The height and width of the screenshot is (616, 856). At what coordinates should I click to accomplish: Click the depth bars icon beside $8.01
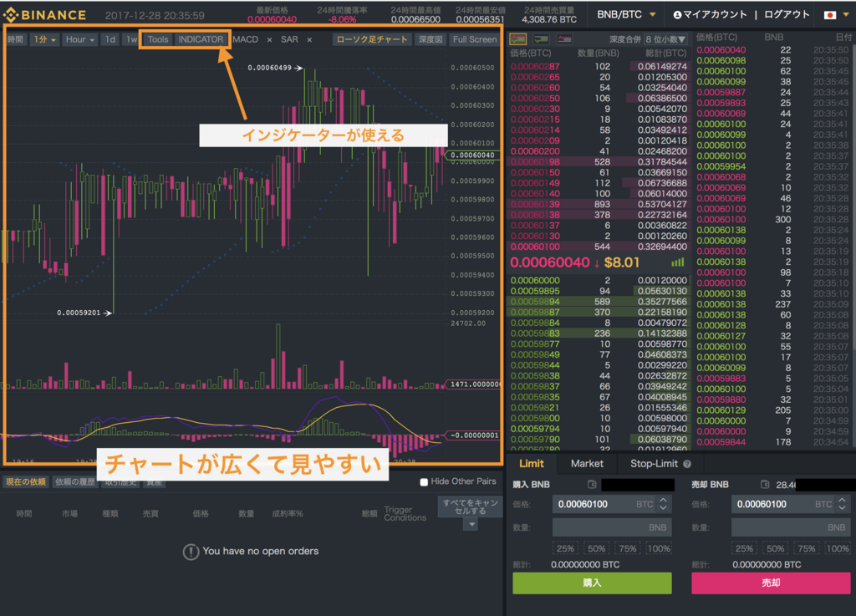[x=677, y=262]
